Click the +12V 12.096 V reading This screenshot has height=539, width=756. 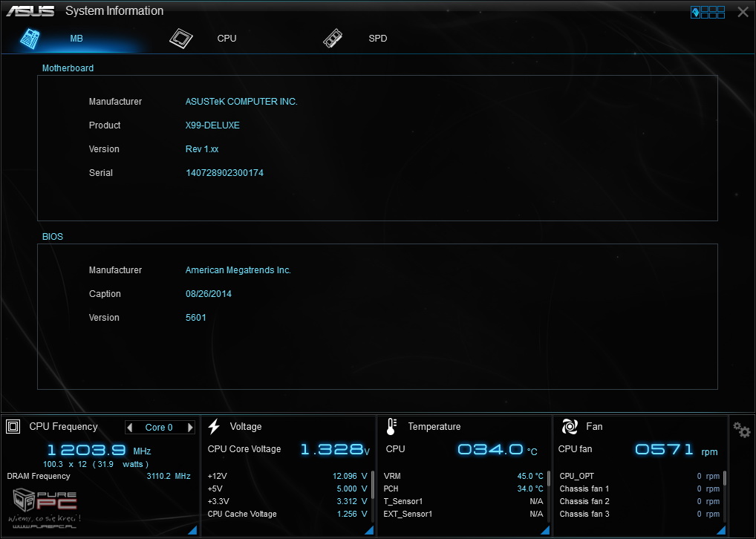pyautogui.click(x=350, y=477)
